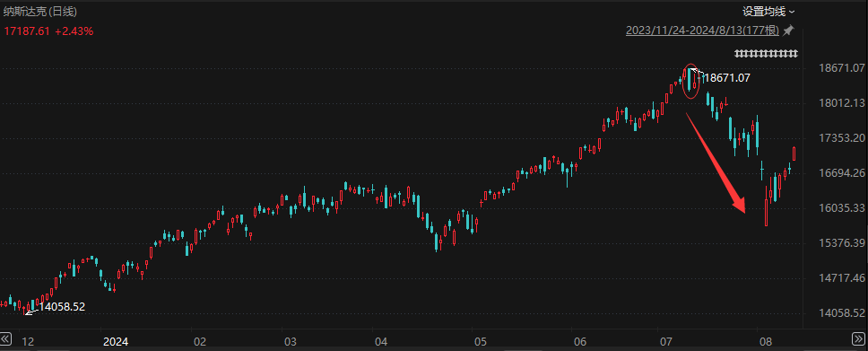
Task: Click the 14058.52 low price label on chart
Action: (62, 306)
